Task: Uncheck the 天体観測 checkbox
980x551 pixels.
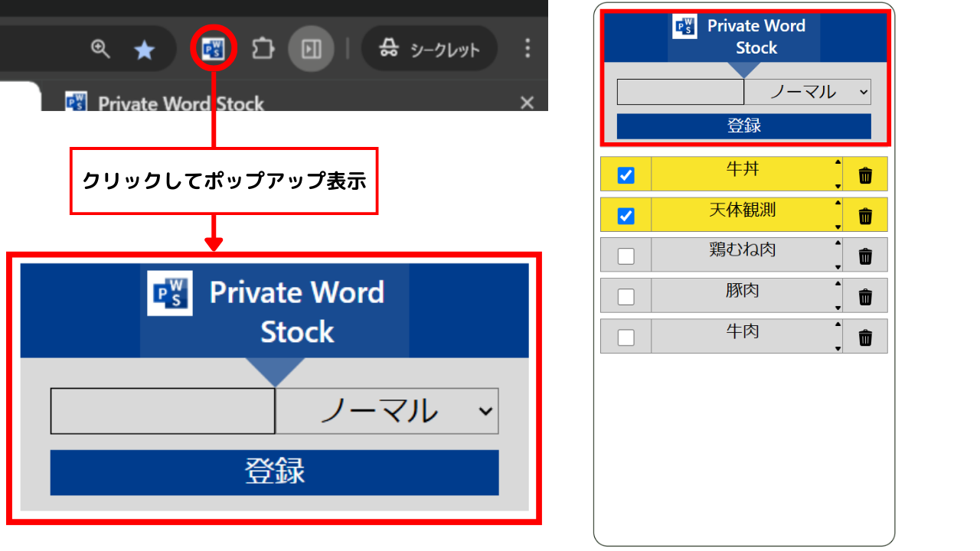Action: pyautogui.click(x=626, y=216)
